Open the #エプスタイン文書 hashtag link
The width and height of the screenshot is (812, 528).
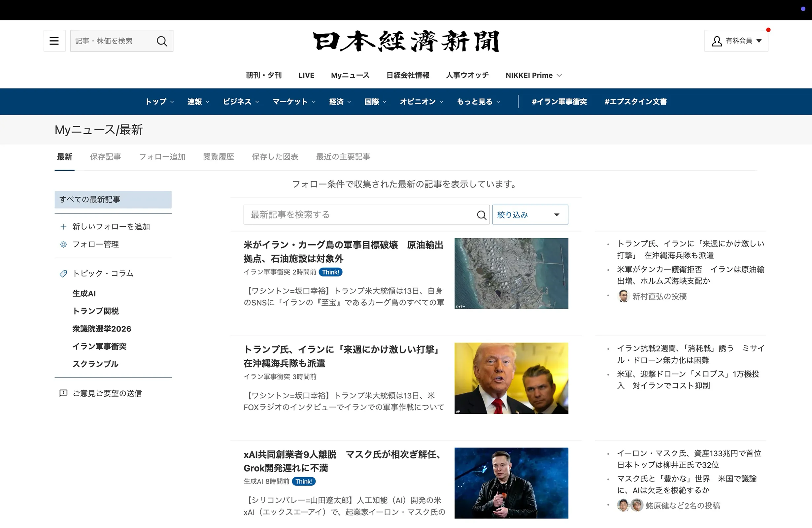tap(636, 102)
